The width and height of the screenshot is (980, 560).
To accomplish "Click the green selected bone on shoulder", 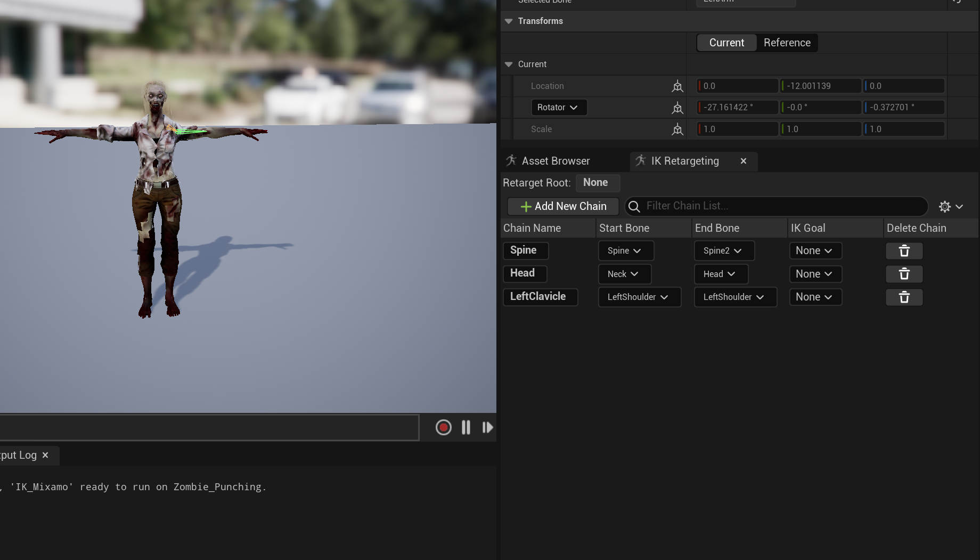I will (x=191, y=131).
